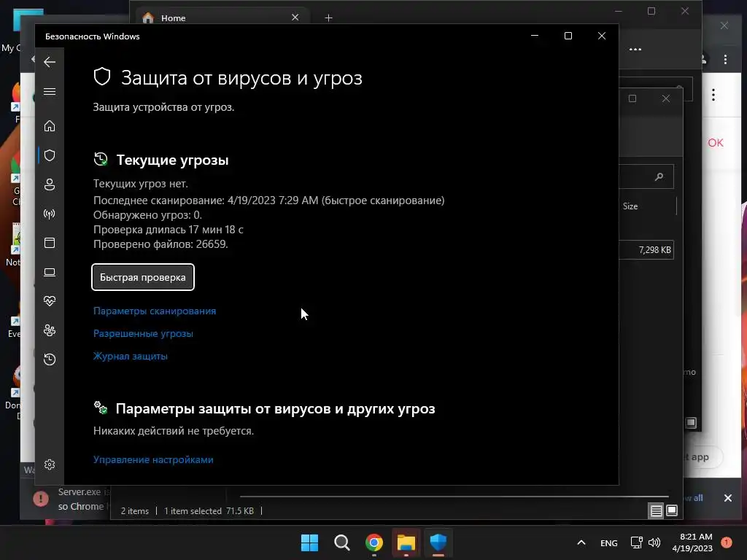The image size is (747, 560).
Task: Open the notification badge in the tray
Action: 726,542
